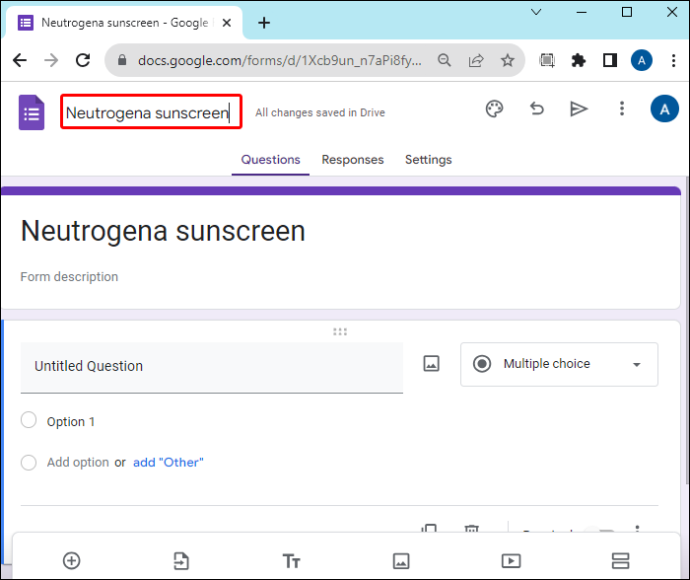Viewport: 690px width, 580px height.
Task: Select the Neutrogena sunscreen browser tab
Action: coord(123,22)
